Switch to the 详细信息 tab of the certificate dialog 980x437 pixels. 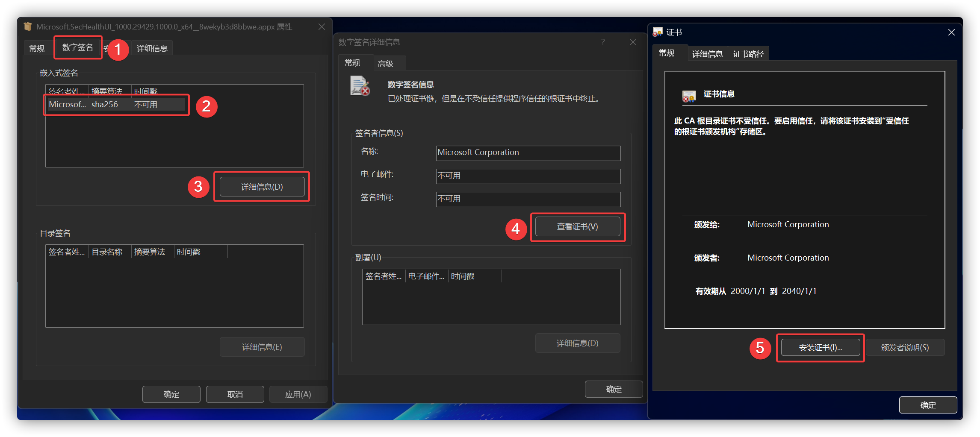pos(707,53)
